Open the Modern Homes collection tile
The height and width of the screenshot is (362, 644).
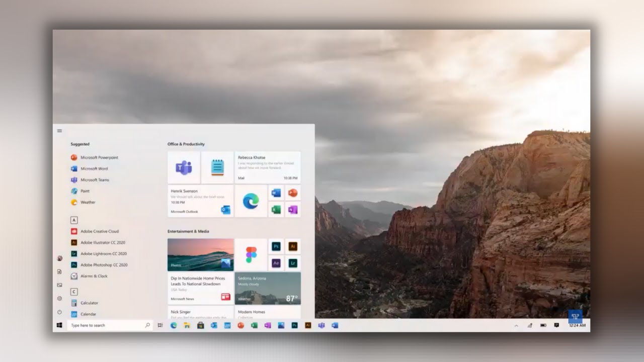[x=268, y=312]
